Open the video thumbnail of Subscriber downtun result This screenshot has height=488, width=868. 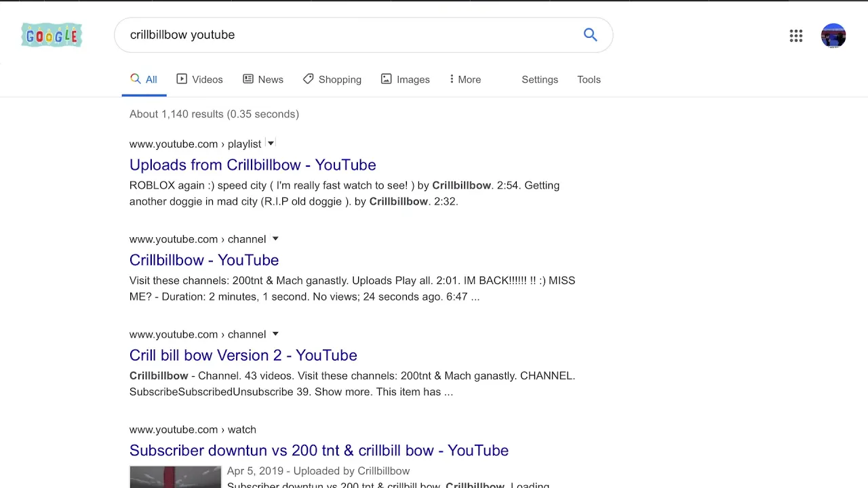point(175,476)
